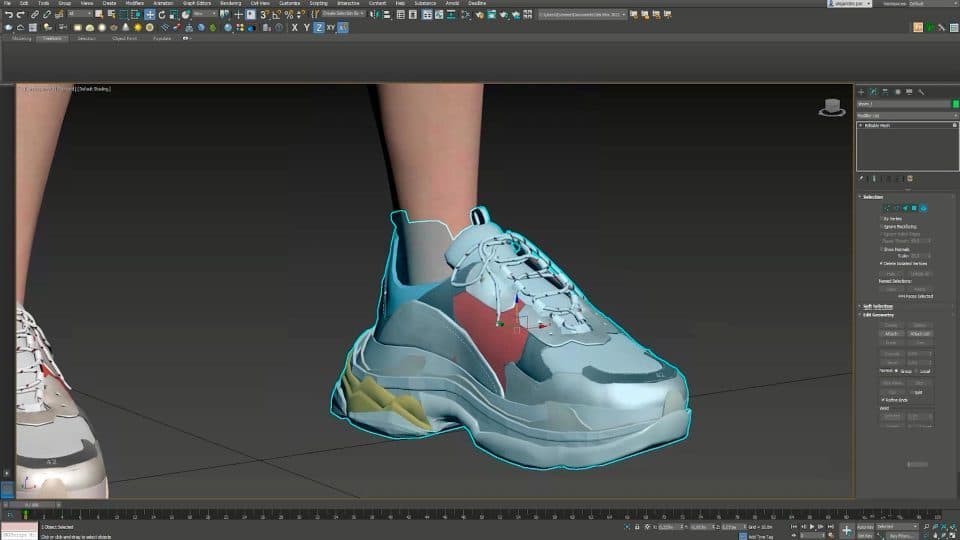Click the object name input field
960x540 pixels.
pos(904,104)
